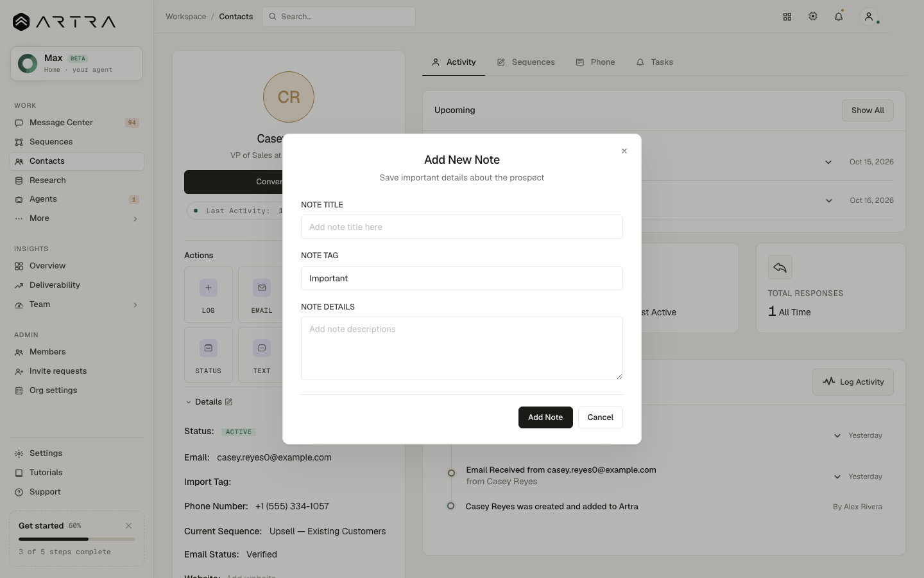Open Org settings in Admin

coord(76,390)
